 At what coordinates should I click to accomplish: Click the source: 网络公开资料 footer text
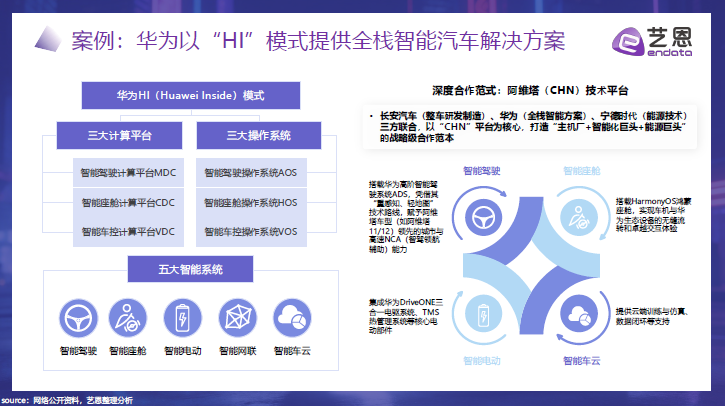(x=67, y=400)
